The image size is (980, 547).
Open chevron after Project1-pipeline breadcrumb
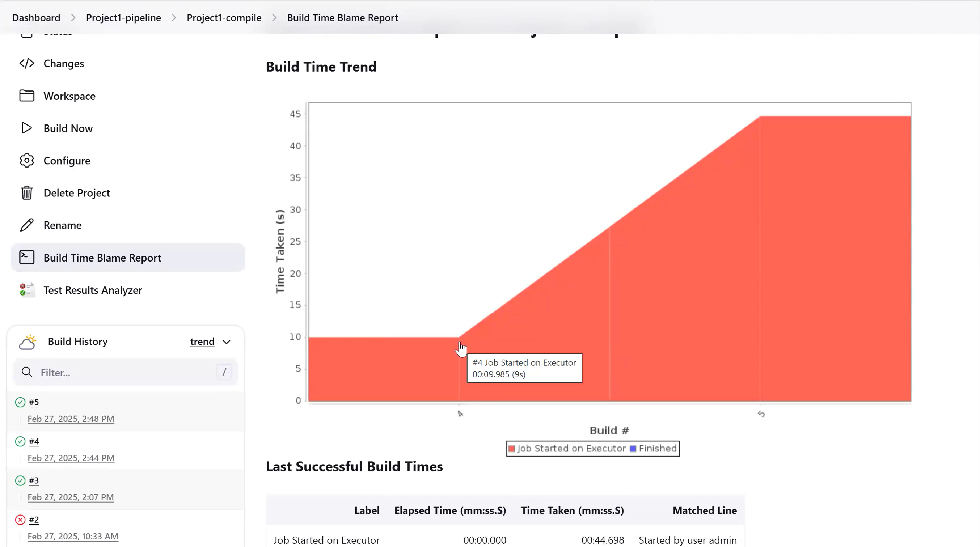[174, 17]
